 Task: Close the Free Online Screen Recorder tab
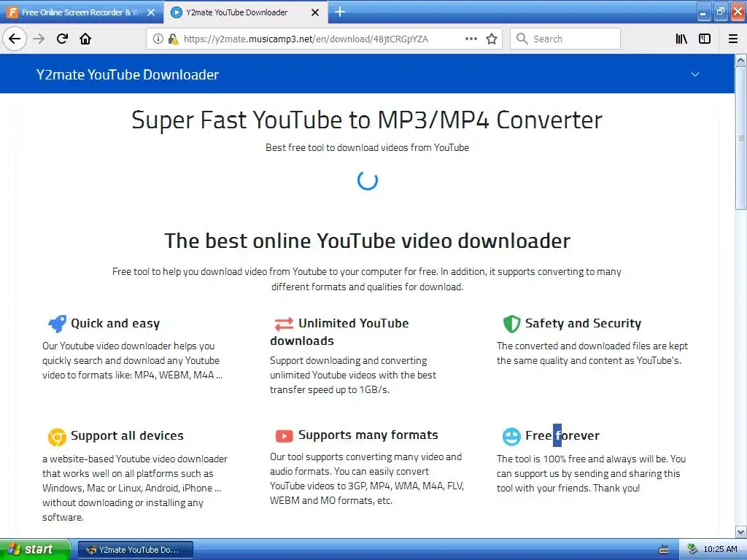point(151,12)
